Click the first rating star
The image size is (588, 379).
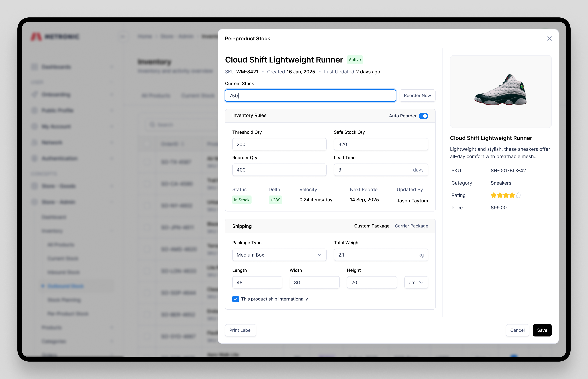click(493, 195)
